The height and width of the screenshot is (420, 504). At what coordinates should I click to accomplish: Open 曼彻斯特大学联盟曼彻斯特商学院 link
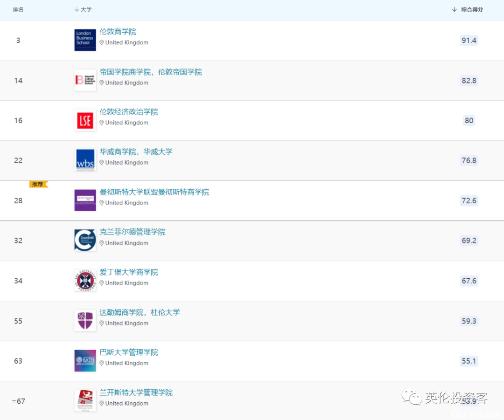point(154,192)
